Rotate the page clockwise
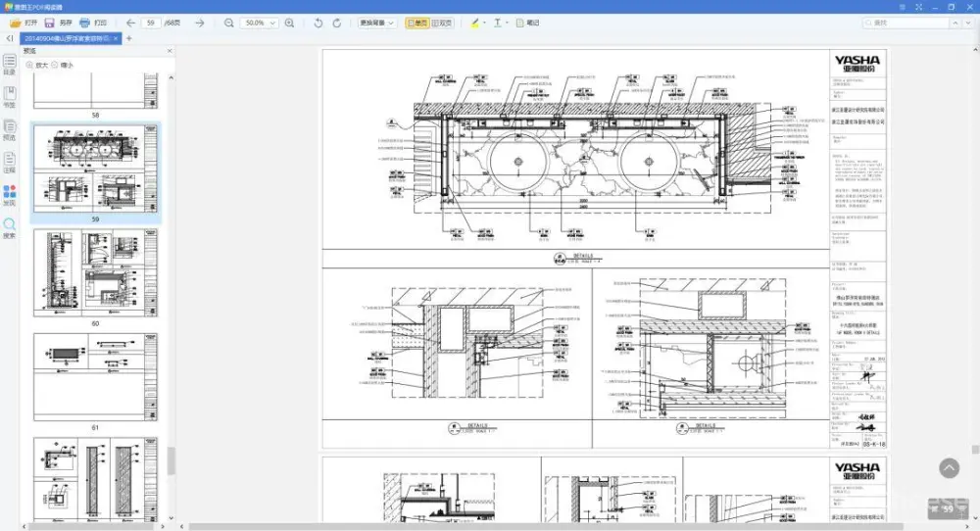Screen dimensions: 980x531 point(337,22)
